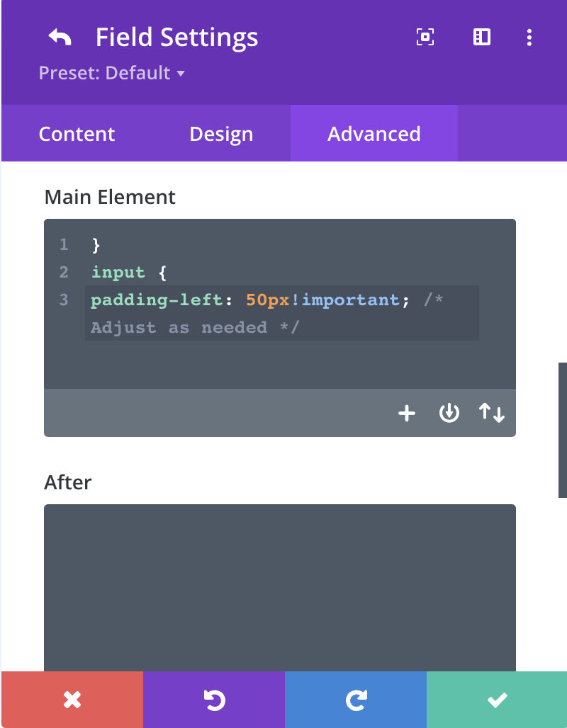Select the Advanced tab
The image size is (567, 728).
(374, 134)
